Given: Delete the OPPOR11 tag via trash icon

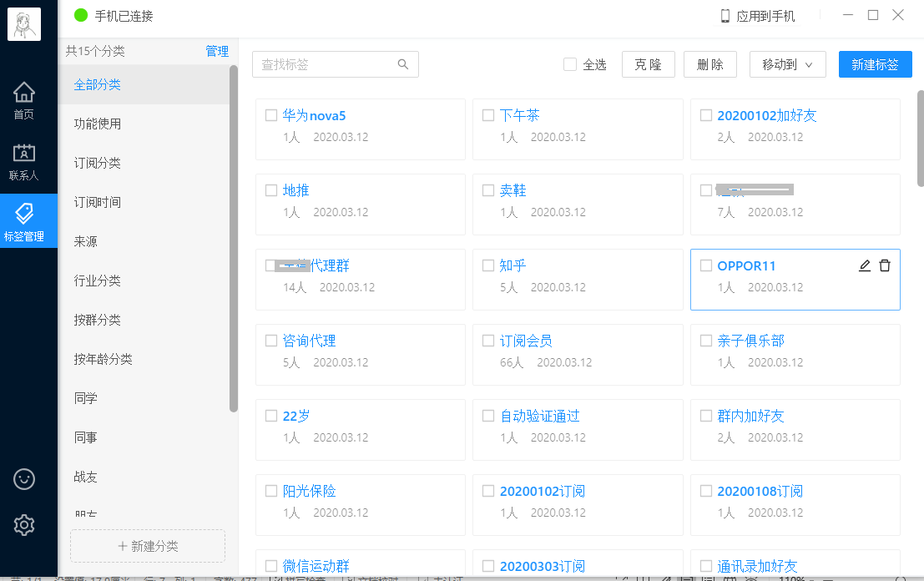Looking at the screenshot, I should click(x=886, y=265).
